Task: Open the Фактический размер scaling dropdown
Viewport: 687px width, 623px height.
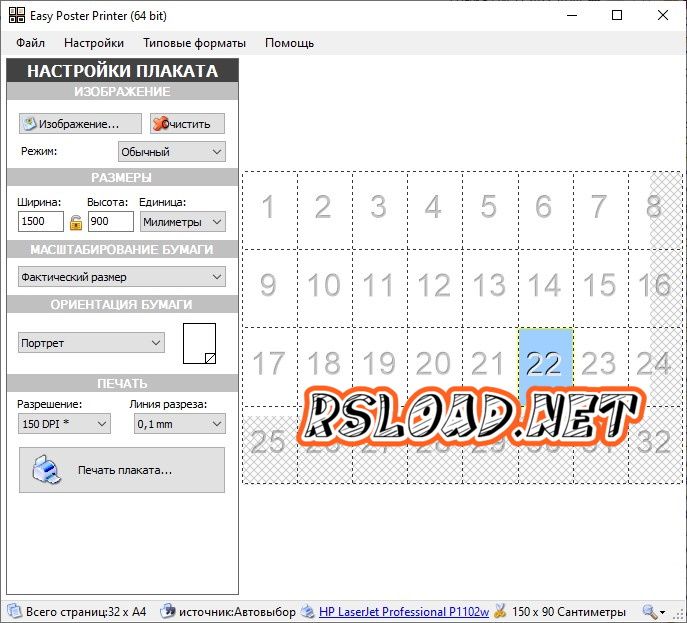Action: click(122, 277)
